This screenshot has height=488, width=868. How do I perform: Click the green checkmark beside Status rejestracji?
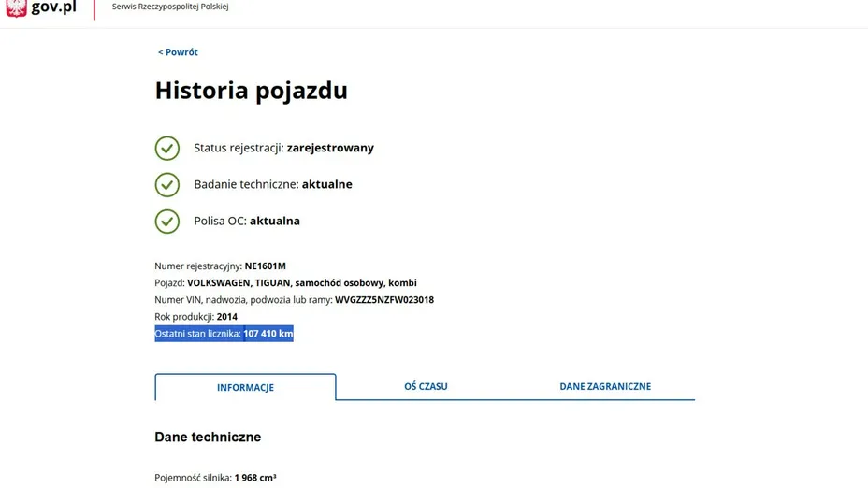[x=166, y=148]
